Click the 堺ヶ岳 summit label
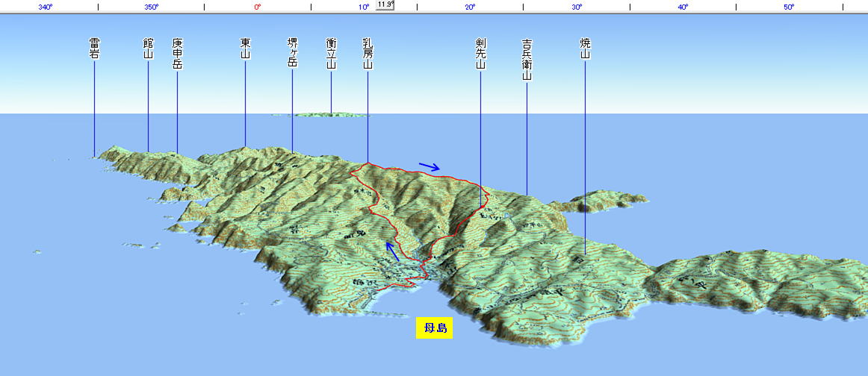Screen dimensions: 868x376 point(292,54)
